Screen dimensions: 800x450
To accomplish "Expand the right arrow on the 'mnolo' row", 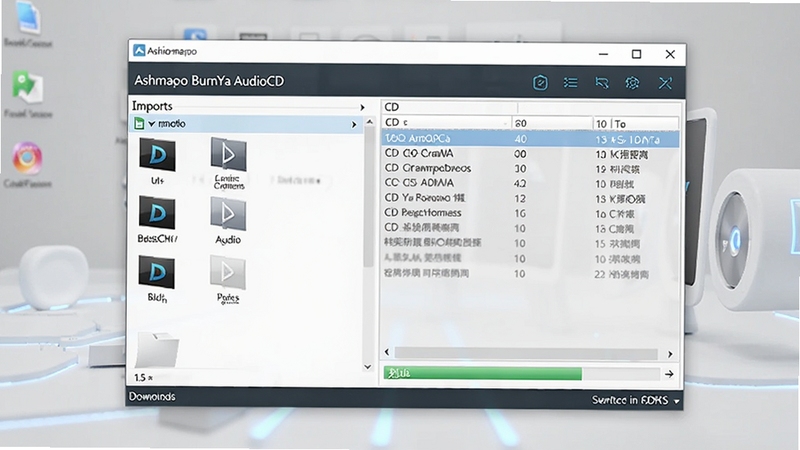I will click(354, 124).
